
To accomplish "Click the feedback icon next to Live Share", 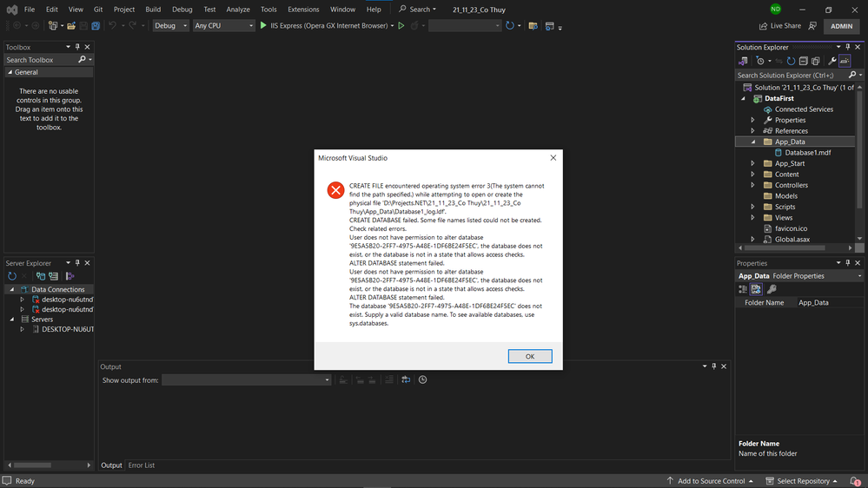I will point(812,25).
